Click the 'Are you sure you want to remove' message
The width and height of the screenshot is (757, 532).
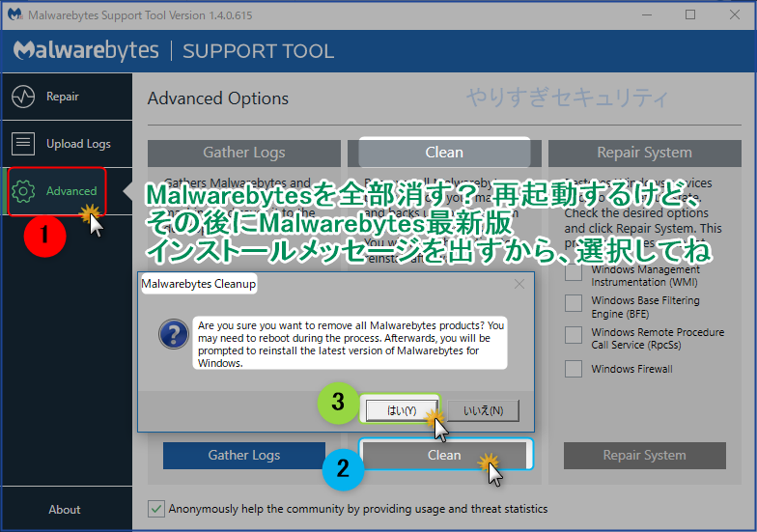click(x=350, y=344)
